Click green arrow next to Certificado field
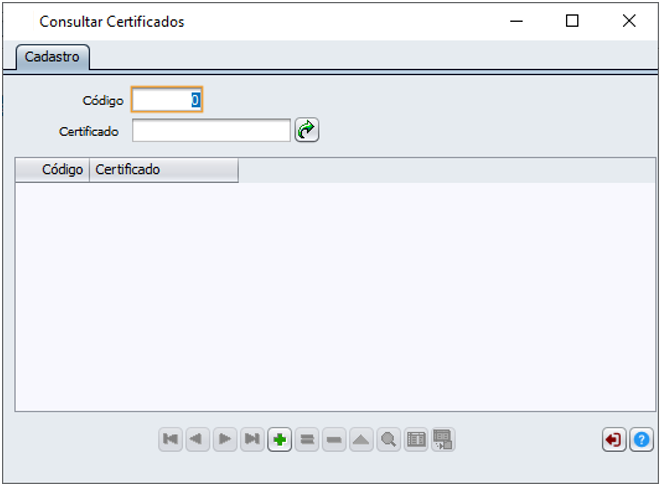This screenshot has height=485, width=660. point(306,130)
